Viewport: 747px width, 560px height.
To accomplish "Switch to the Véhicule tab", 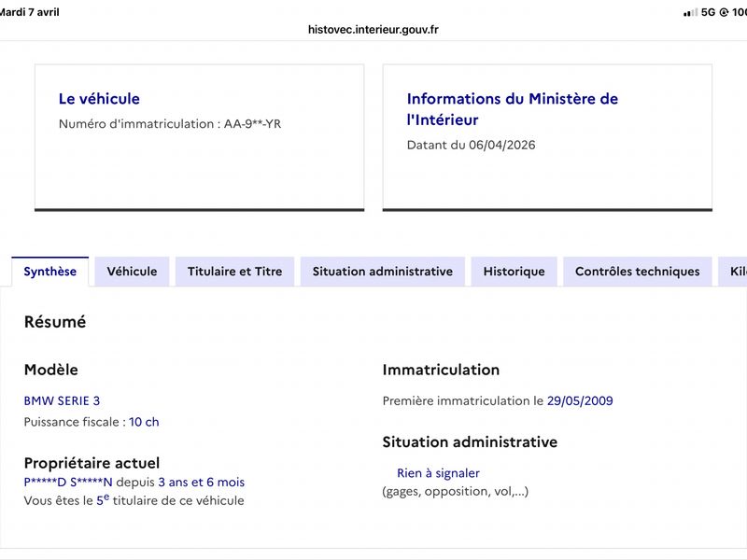I will (x=132, y=272).
